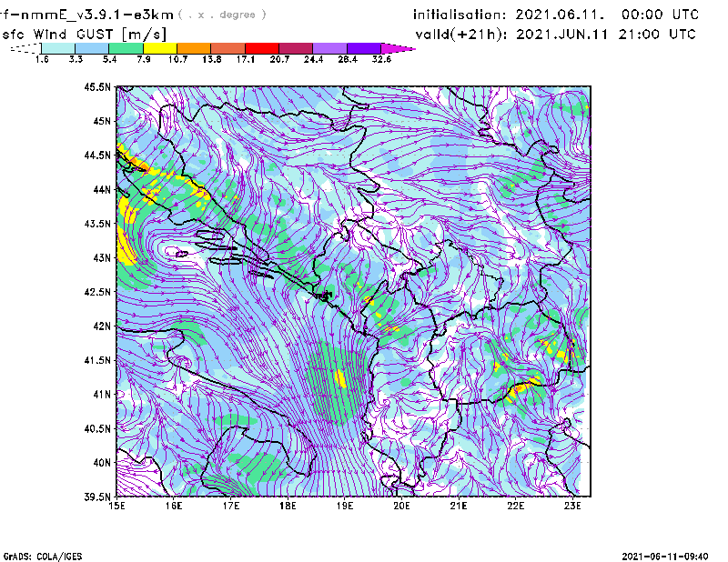Click the 44N latitude label
This screenshot has height=562, width=728.
(102, 189)
